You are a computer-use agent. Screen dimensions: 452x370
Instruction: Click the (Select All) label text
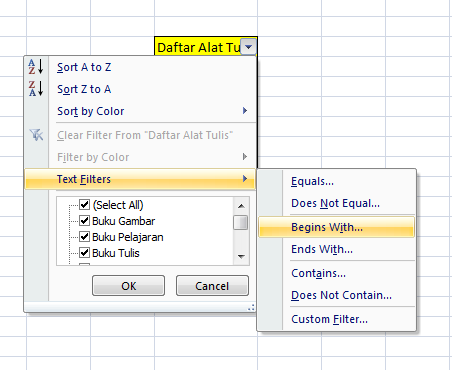(118, 205)
